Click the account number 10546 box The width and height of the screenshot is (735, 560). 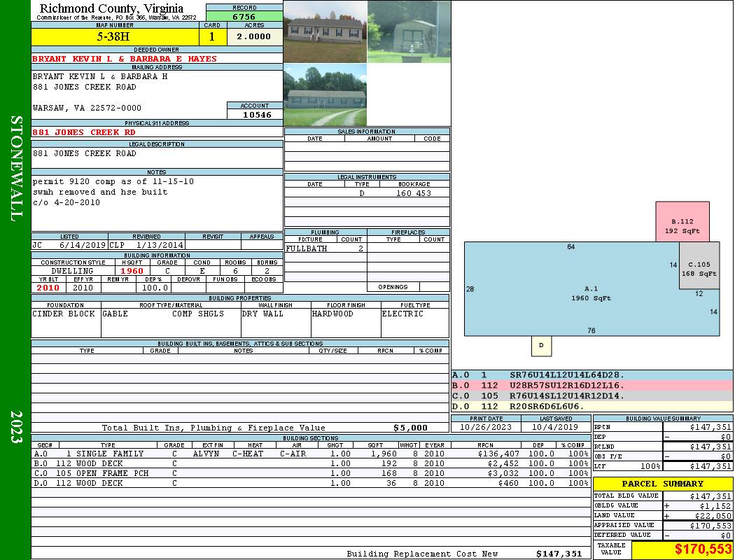click(255, 114)
